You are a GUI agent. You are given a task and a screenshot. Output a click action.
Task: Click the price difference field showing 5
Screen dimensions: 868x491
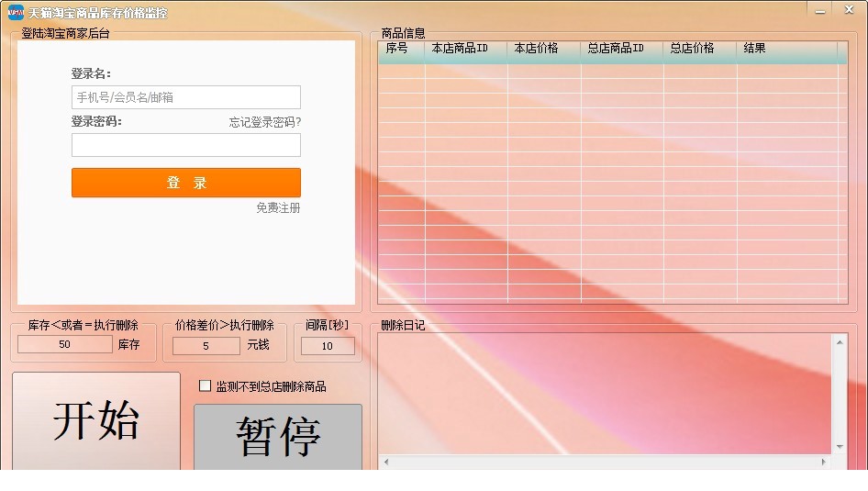206,346
